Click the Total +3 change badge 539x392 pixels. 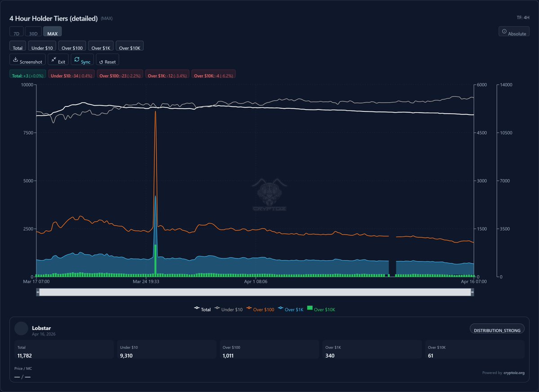pos(27,74)
